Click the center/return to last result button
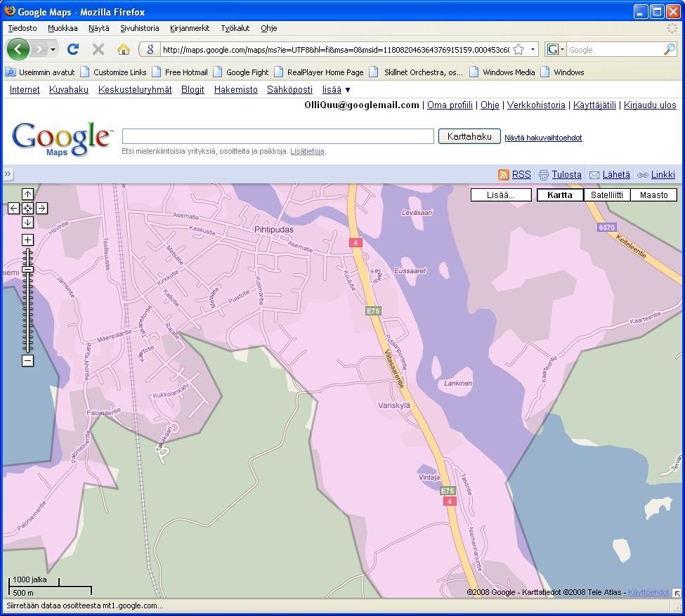685x616 pixels. click(27, 208)
